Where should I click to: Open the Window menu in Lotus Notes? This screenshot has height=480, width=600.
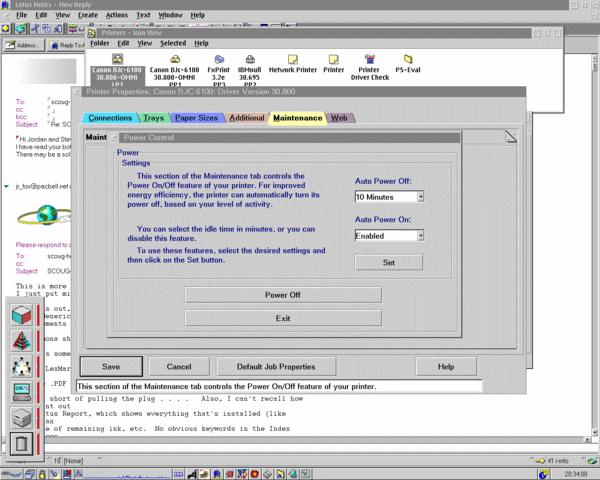click(170, 15)
